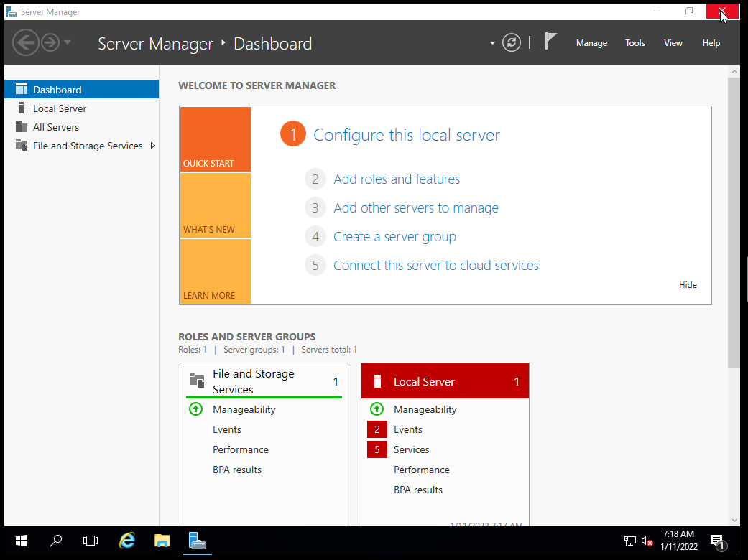Click Create a server group link
Viewport: 748px width, 560px height.
point(394,236)
